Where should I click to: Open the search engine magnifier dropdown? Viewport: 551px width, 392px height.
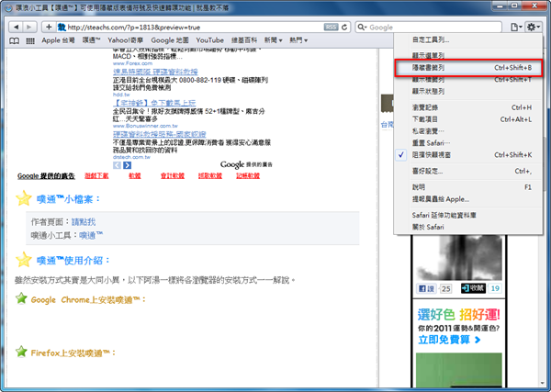tap(362, 27)
